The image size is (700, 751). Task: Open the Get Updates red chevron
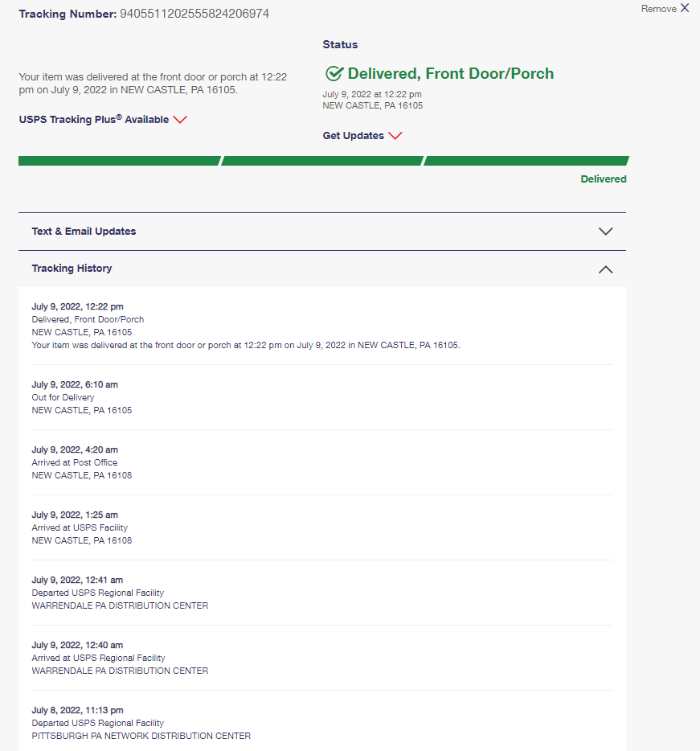point(395,136)
